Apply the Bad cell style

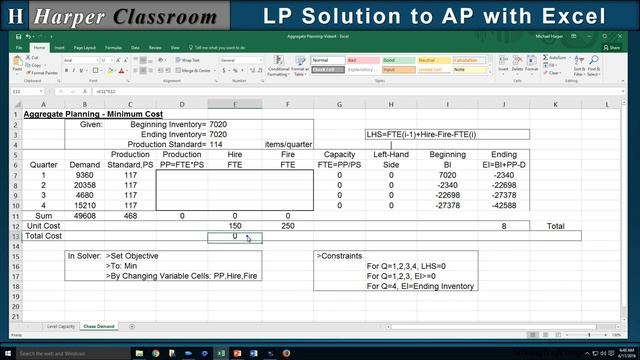point(363,60)
